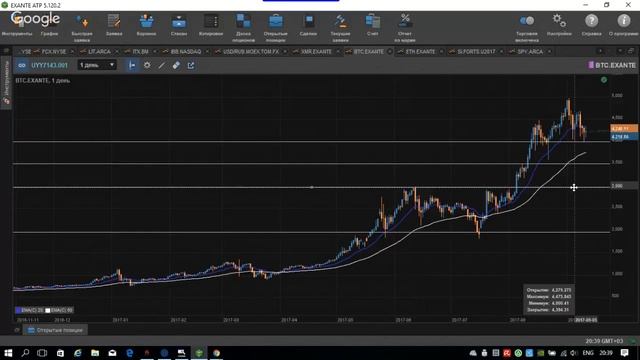Switch to the IBB.NASDAQ tab
The image size is (640, 360).
pos(186,51)
